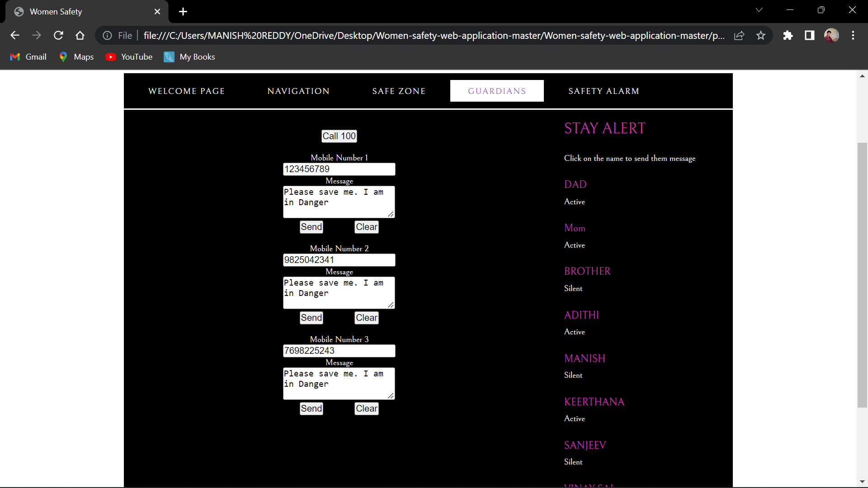This screenshot has height=488, width=868.
Task: Clear the Mobile Number 3 message
Action: point(366,408)
